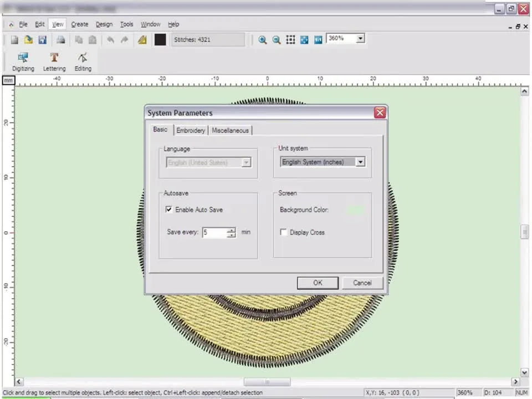Viewport: 532px width, 399px height.
Task: Open the Editing tool group
Action: point(83,62)
